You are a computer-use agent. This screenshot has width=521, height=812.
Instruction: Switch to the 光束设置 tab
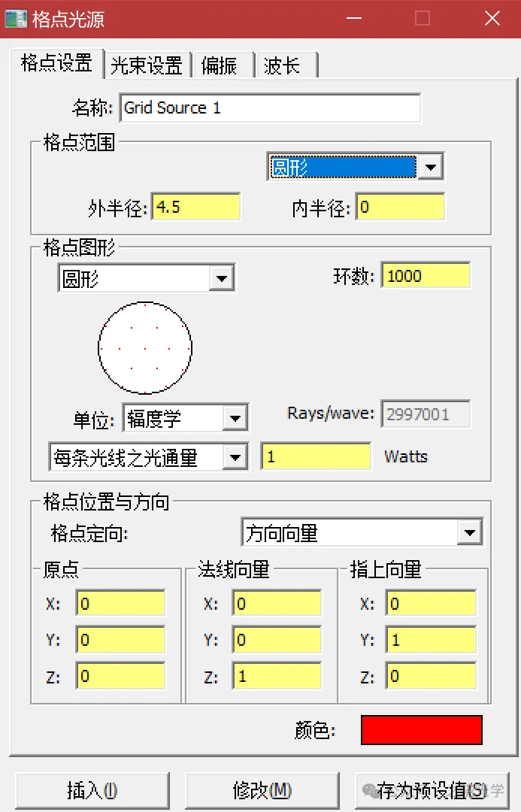[x=147, y=65]
